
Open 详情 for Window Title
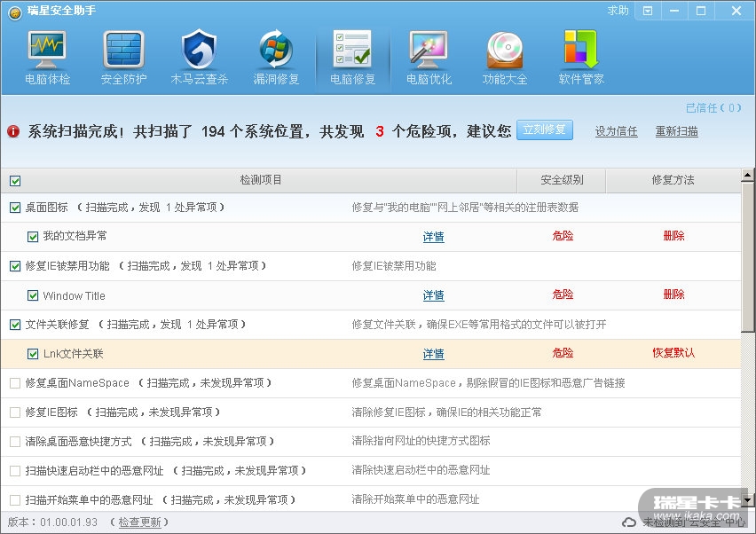(433, 295)
